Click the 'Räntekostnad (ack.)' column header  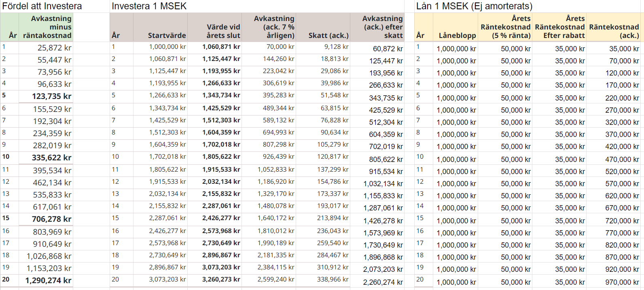(x=614, y=31)
